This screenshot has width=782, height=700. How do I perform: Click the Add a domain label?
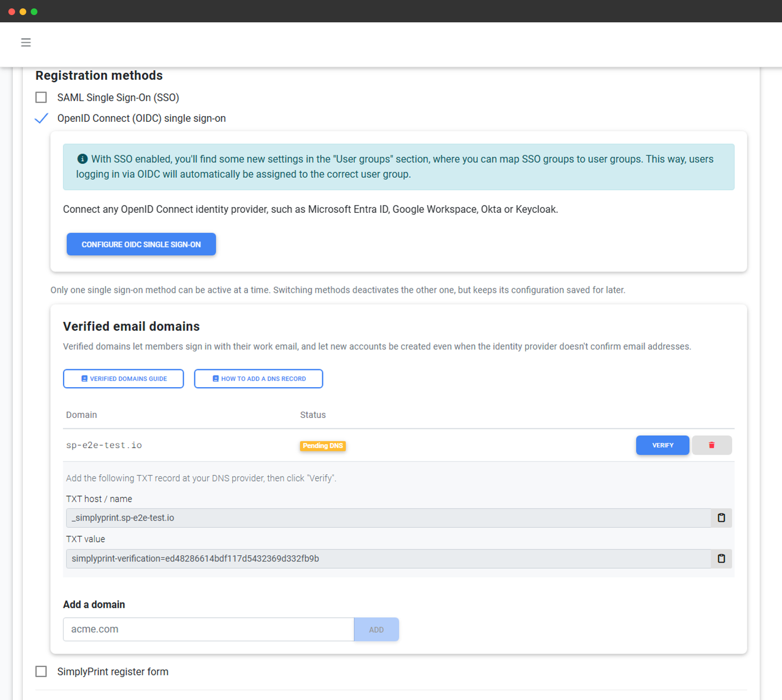(x=94, y=604)
